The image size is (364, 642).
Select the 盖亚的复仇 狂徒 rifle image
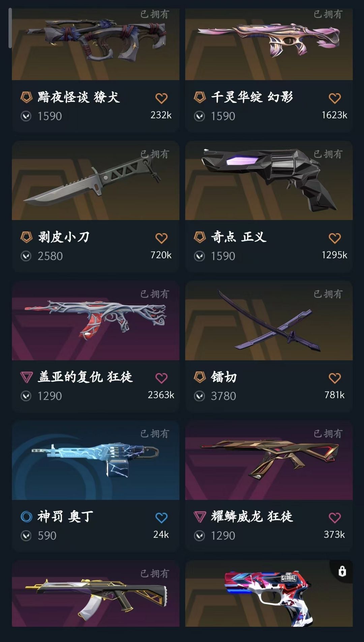[96, 320]
